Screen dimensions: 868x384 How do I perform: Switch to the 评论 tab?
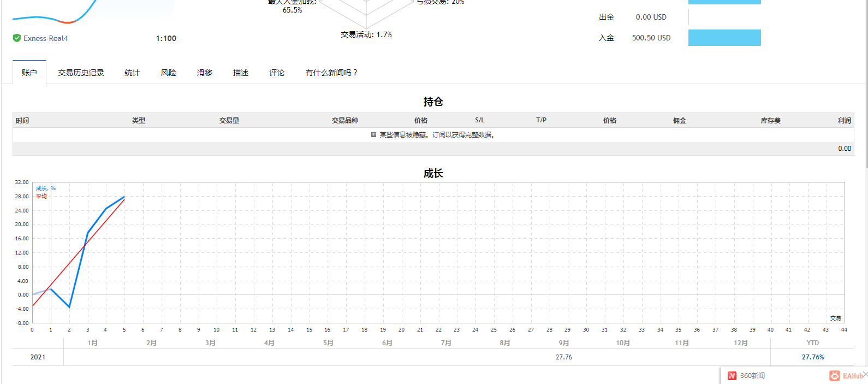coord(277,73)
